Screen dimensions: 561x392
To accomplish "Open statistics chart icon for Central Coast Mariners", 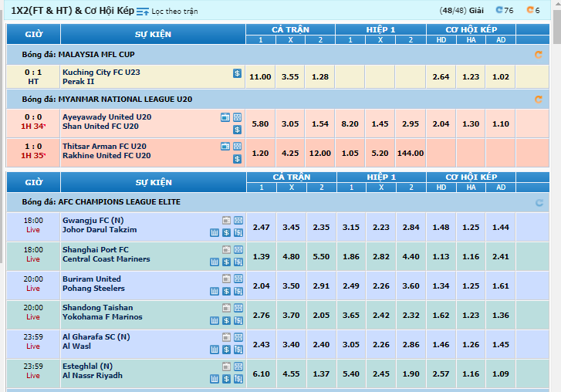I will tap(215, 262).
